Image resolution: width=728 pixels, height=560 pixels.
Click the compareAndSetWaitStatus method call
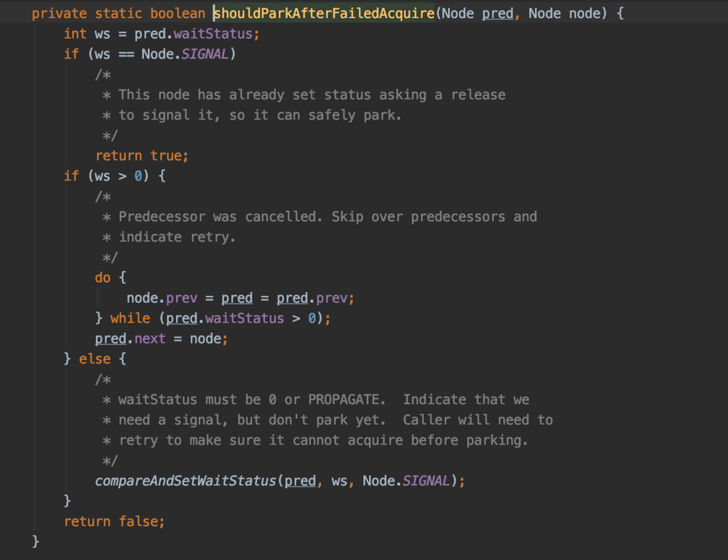click(x=185, y=481)
